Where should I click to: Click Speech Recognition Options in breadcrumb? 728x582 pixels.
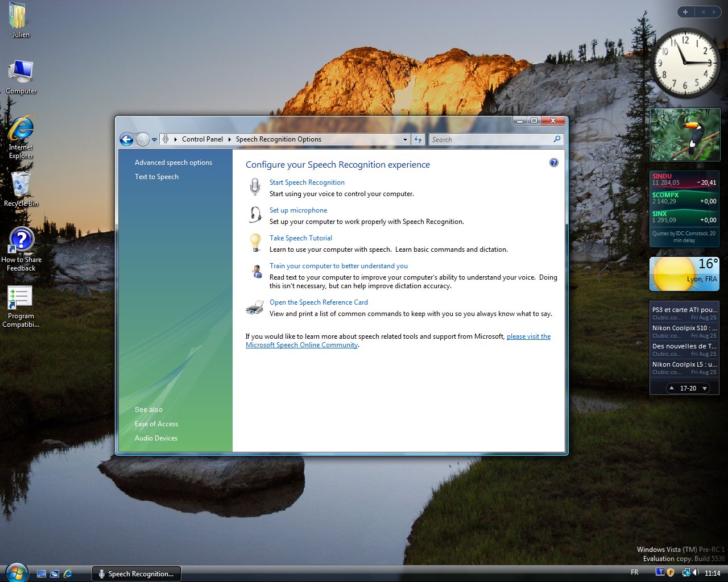tap(279, 139)
